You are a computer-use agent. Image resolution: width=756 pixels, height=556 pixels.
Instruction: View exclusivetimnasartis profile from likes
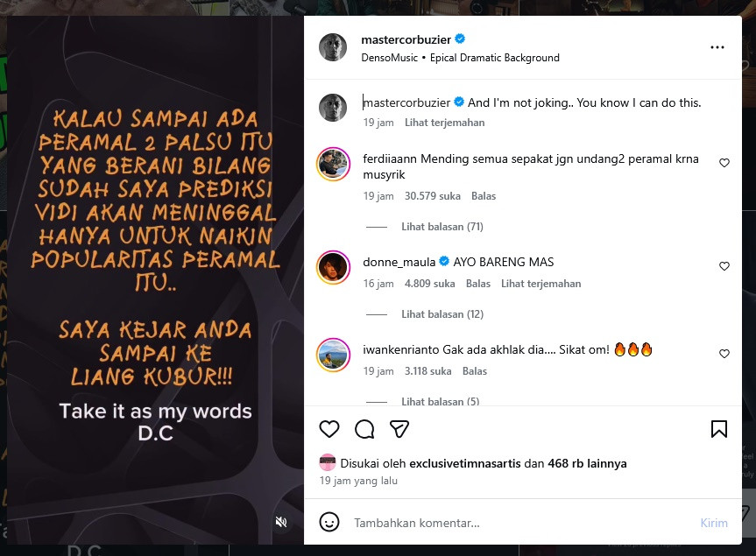(x=465, y=463)
